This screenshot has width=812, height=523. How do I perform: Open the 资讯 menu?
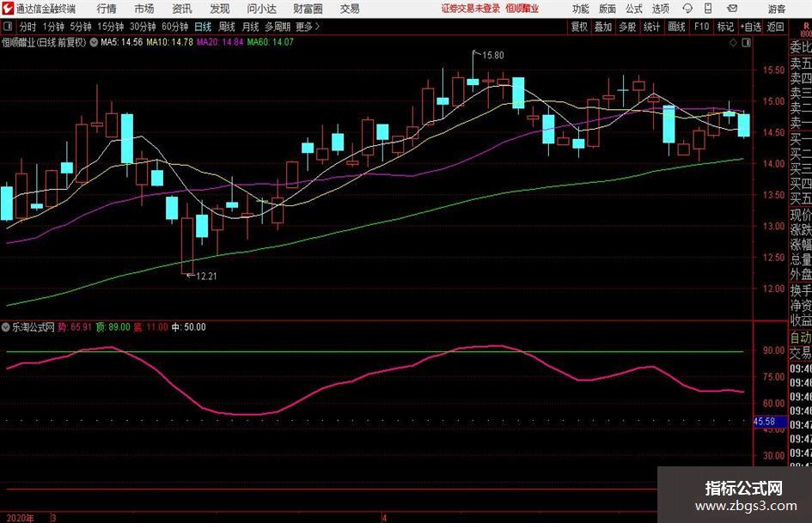pos(182,9)
